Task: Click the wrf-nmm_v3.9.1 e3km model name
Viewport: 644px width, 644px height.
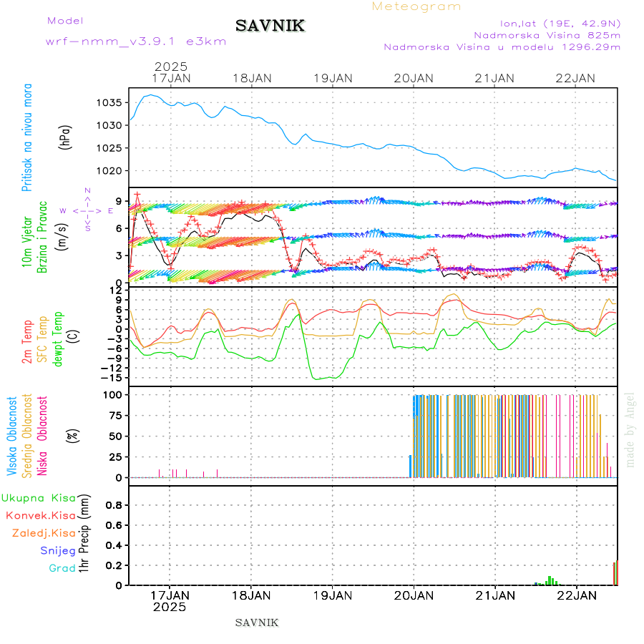Action: coord(136,42)
